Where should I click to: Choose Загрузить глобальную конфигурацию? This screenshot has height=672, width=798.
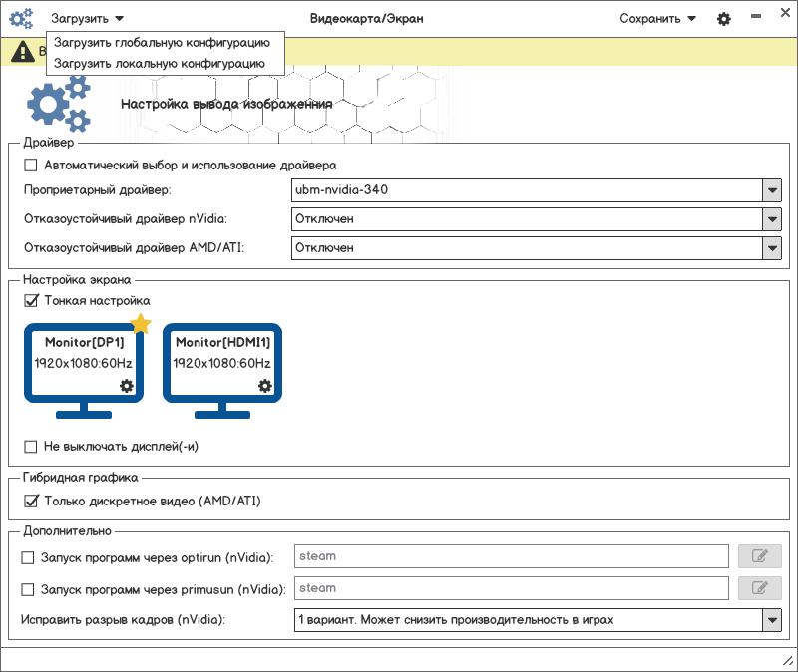[x=162, y=43]
